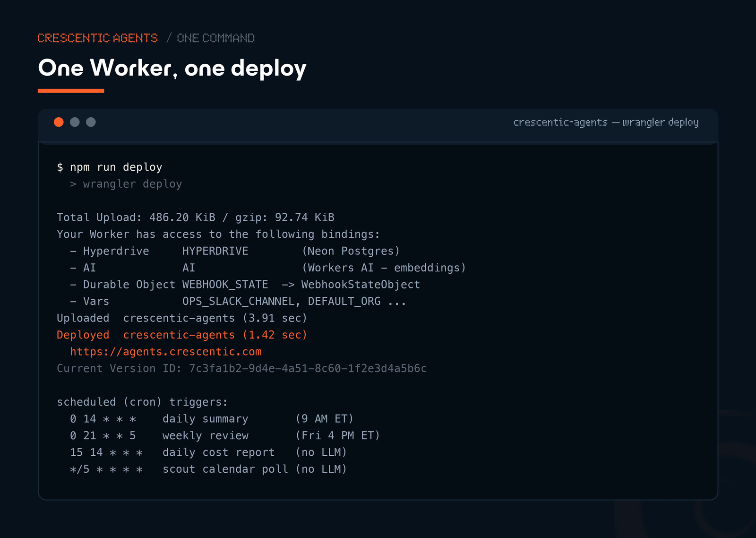Click the terminal title 'crescentic-agents — wrangler deploy'
The image size is (756, 538).
tap(606, 122)
